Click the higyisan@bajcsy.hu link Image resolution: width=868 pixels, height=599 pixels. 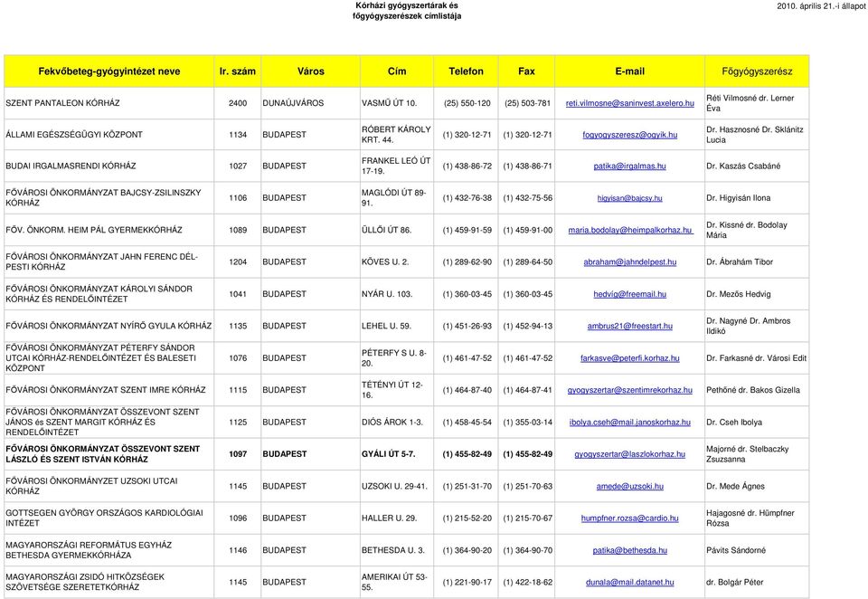tap(629, 198)
